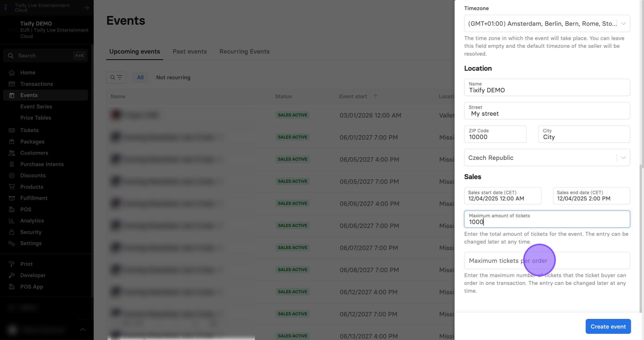Screen dimensions: 644x340
Task: Open the Packages sidebar icon
Action: click(11, 142)
